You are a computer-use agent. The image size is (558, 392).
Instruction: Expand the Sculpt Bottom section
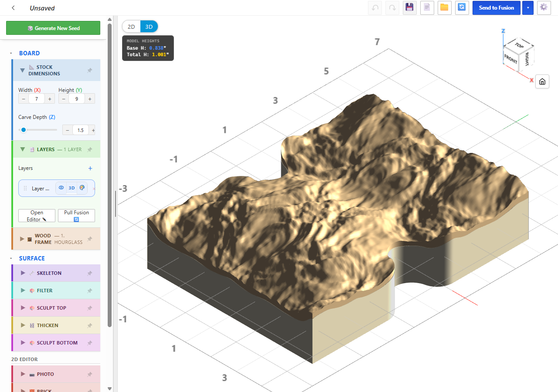coord(23,343)
